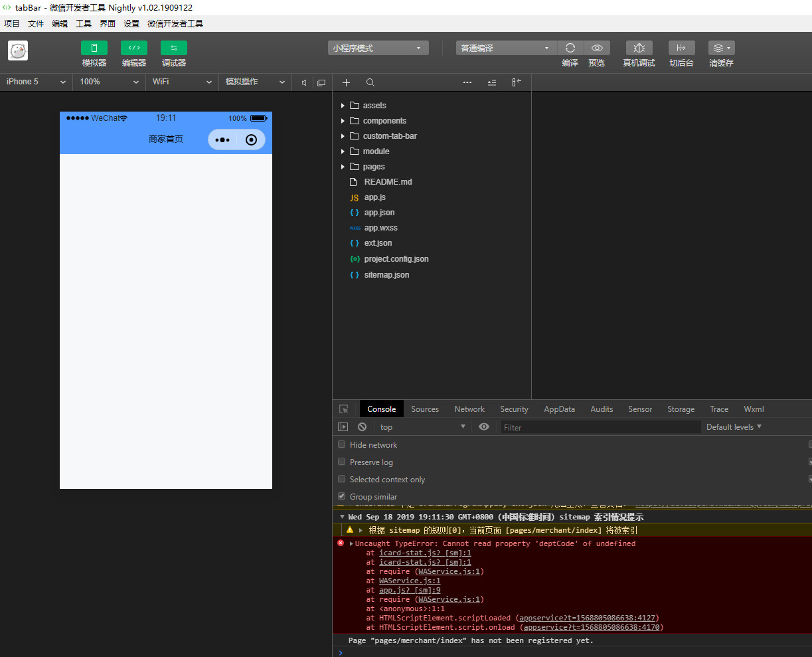The width and height of the screenshot is (812, 657).
Task: Click the user avatar in toolbar
Action: click(18, 50)
